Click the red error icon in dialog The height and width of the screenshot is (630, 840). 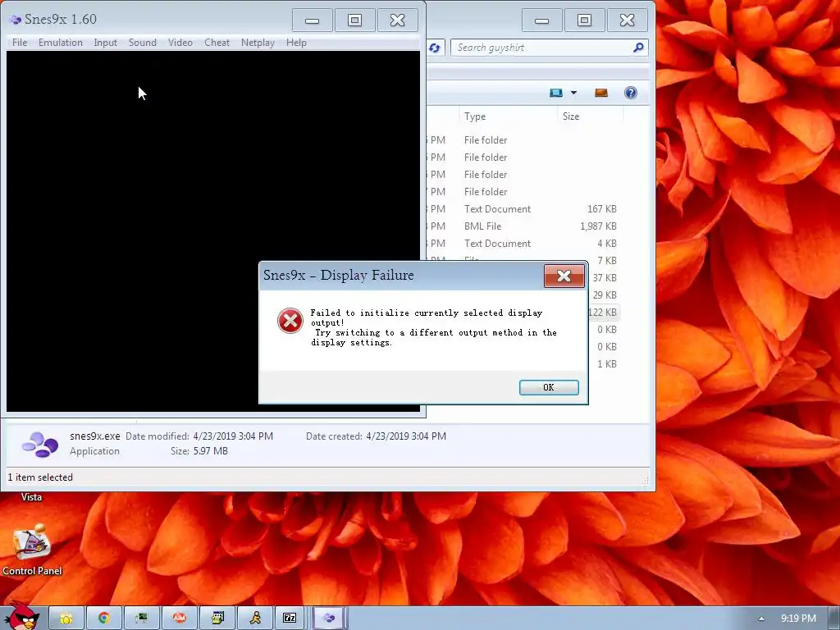(x=290, y=321)
